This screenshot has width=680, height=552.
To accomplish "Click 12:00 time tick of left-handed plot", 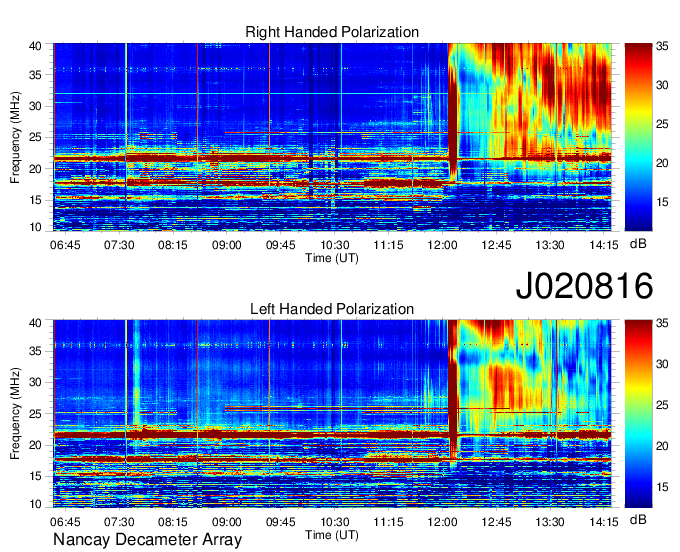I will pyautogui.click(x=442, y=521).
